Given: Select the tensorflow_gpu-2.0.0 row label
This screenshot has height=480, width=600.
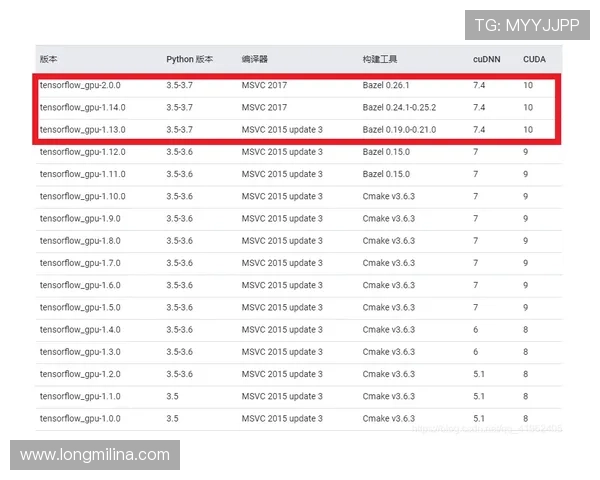Looking at the screenshot, I should click(82, 85).
